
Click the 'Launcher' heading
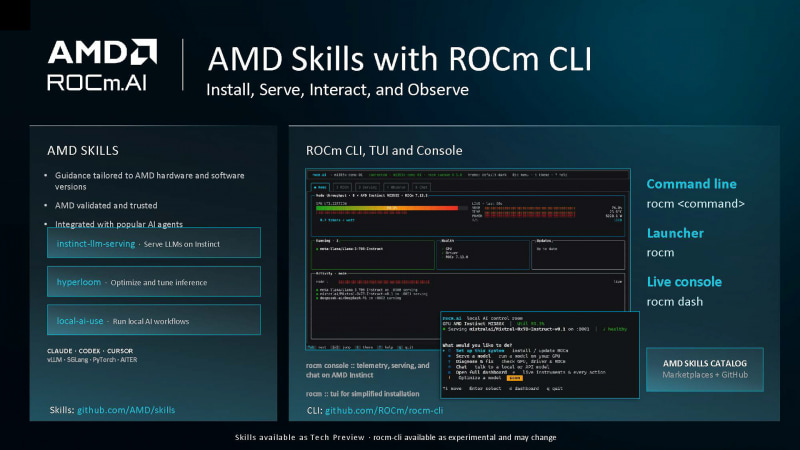(675, 233)
